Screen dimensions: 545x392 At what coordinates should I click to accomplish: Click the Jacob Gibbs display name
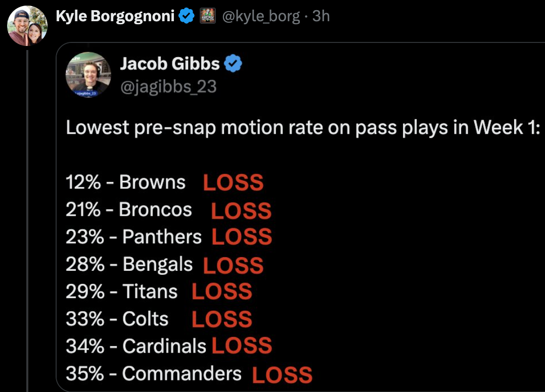point(170,64)
